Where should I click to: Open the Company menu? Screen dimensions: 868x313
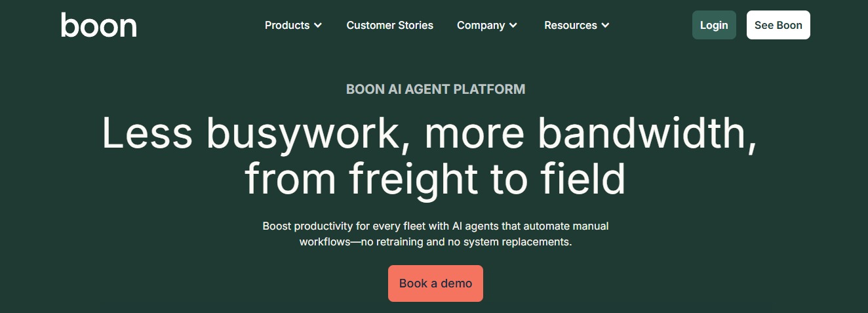pyautogui.click(x=487, y=25)
